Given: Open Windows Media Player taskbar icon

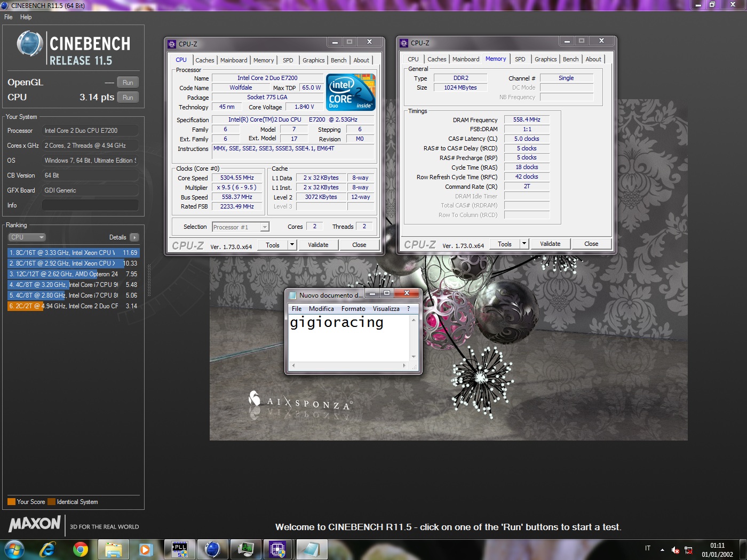Looking at the screenshot, I should (145, 549).
